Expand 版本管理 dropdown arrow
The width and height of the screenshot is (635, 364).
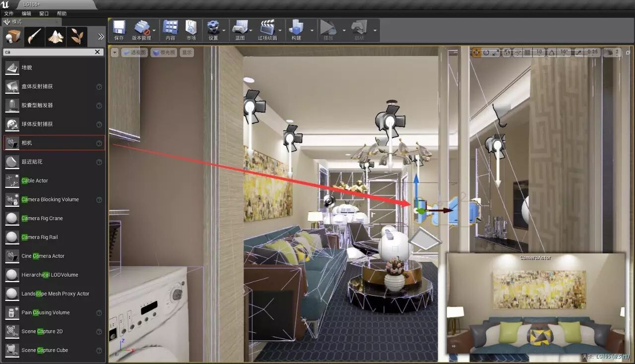coord(154,30)
